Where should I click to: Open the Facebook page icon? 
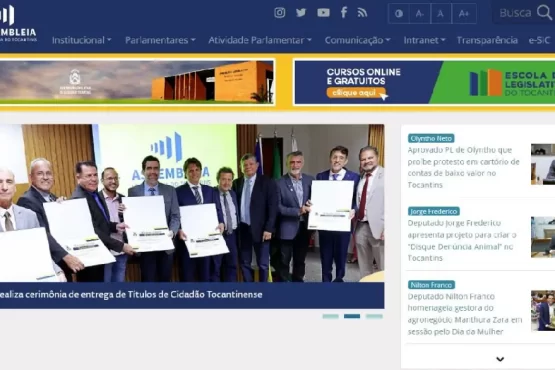point(344,13)
